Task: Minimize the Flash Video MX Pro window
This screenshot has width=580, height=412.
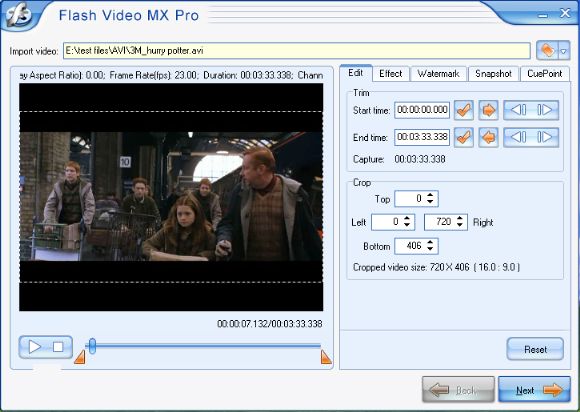Action: [x=543, y=15]
